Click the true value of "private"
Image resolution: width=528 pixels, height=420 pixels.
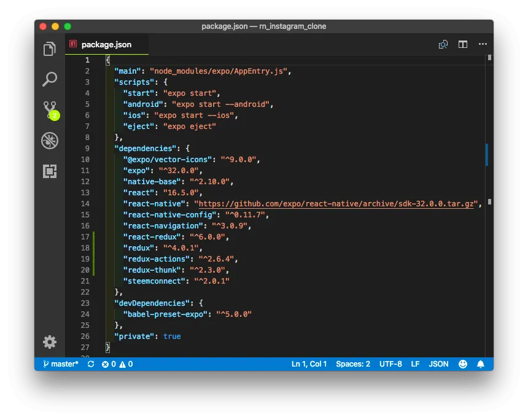[x=172, y=336]
